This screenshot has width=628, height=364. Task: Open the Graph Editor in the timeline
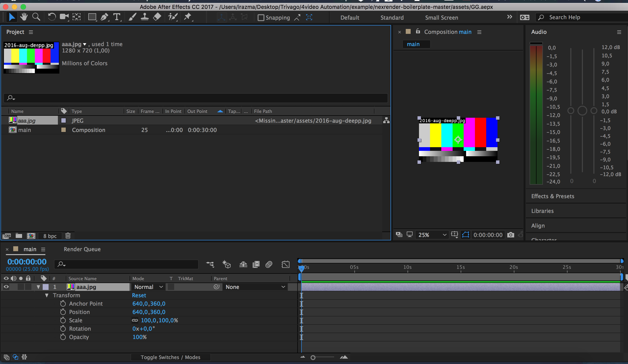(x=286, y=264)
